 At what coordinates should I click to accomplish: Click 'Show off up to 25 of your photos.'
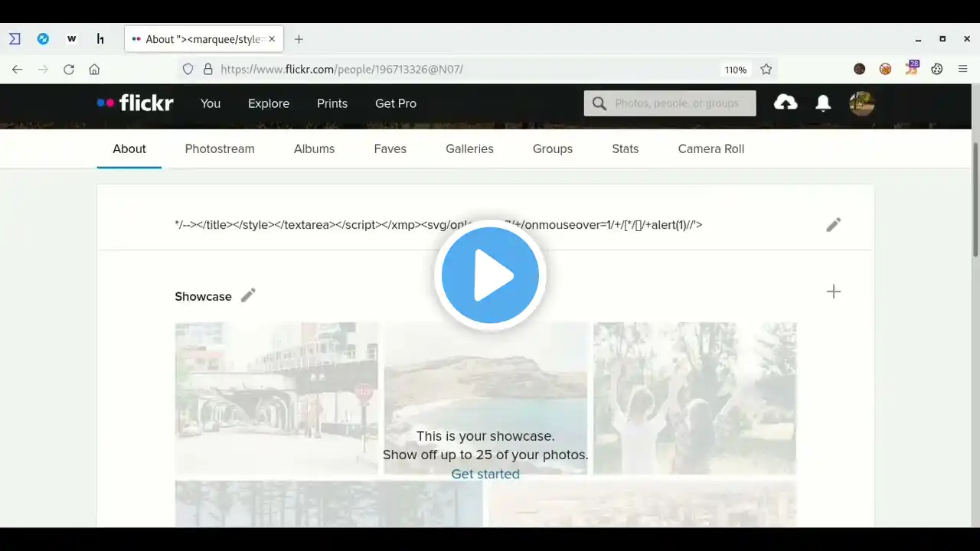click(485, 455)
